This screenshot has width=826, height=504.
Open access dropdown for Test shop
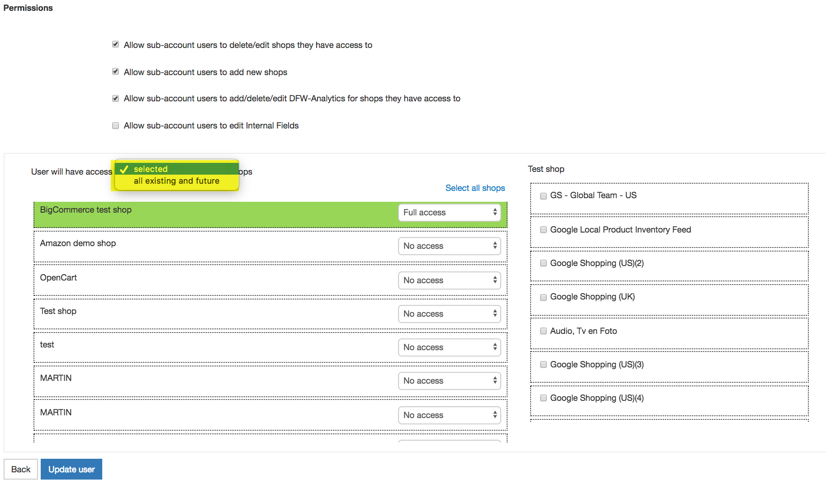pos(449,314)
